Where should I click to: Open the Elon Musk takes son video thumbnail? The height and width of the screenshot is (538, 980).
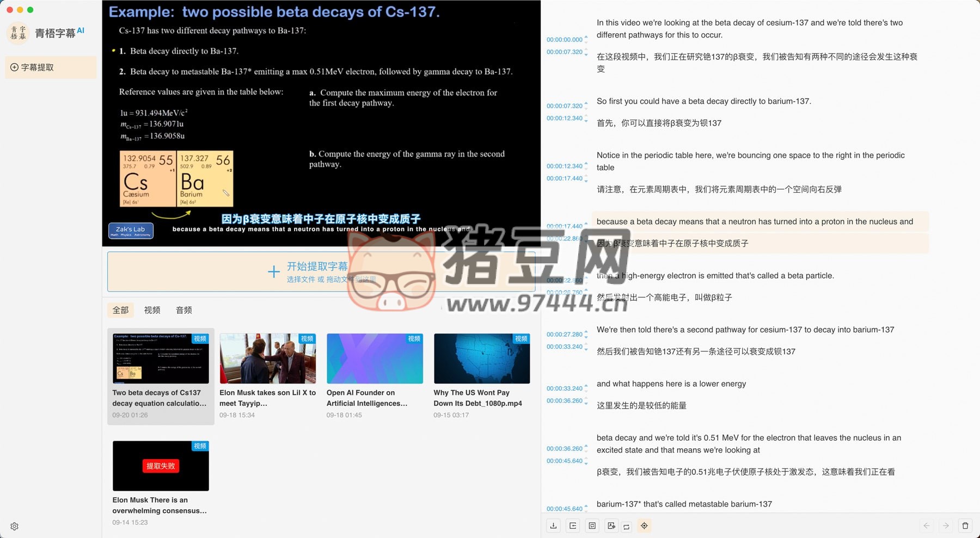coord(267,358)
